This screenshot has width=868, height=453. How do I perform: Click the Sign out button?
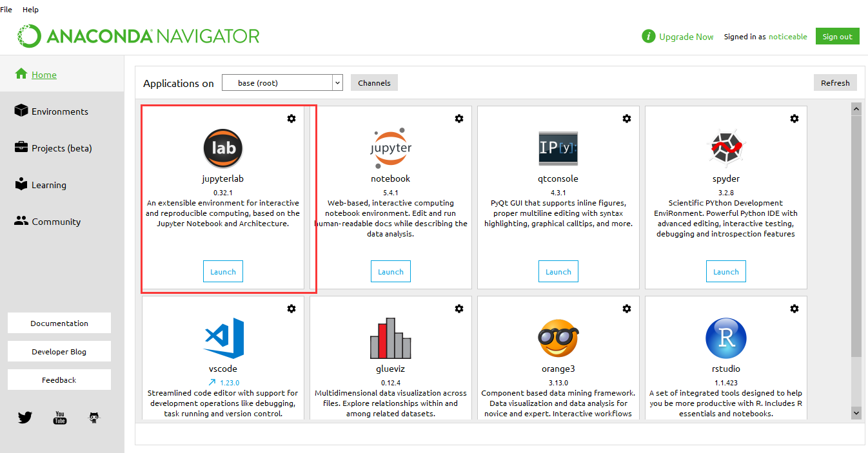[x=837, y=36]
